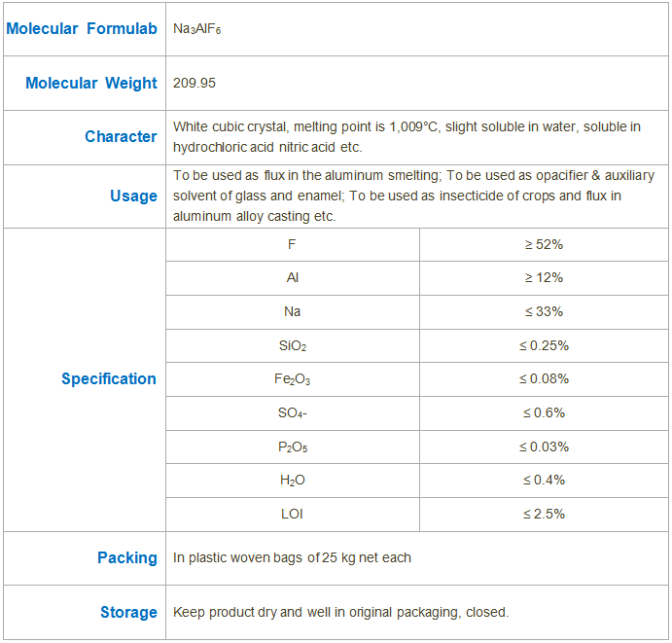This screenshot has height=643, width=672.
Task: Click the Character row label
Action: pyautogui.click(x=121, y=136)
